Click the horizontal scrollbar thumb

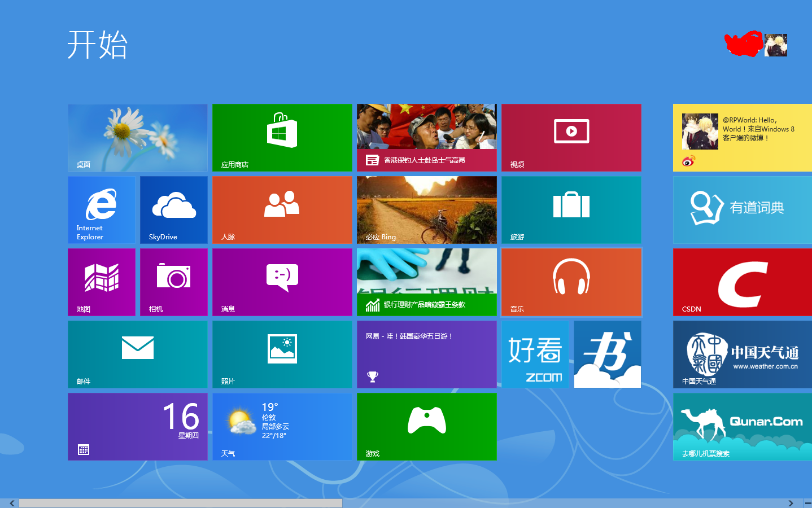point(181,503)
